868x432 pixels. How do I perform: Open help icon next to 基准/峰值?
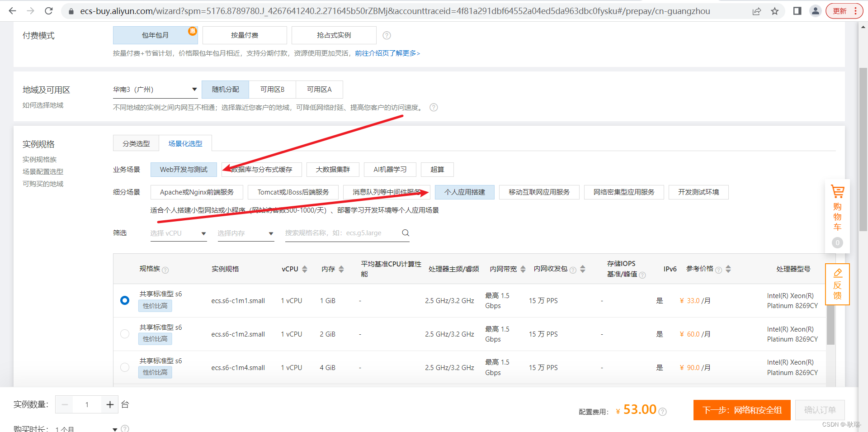pyautogui.click(x=642, y=275)
